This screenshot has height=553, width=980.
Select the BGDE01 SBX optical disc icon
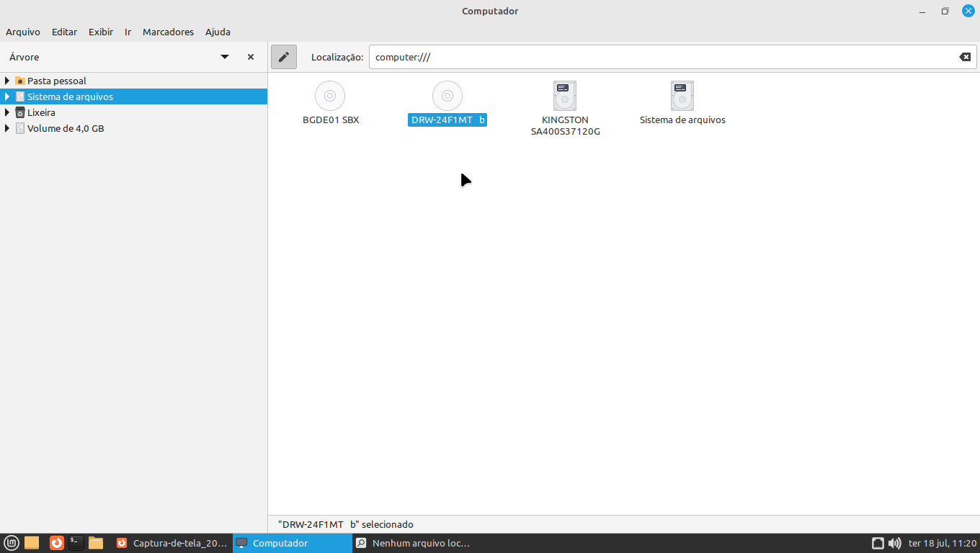[x=330, y=96]
